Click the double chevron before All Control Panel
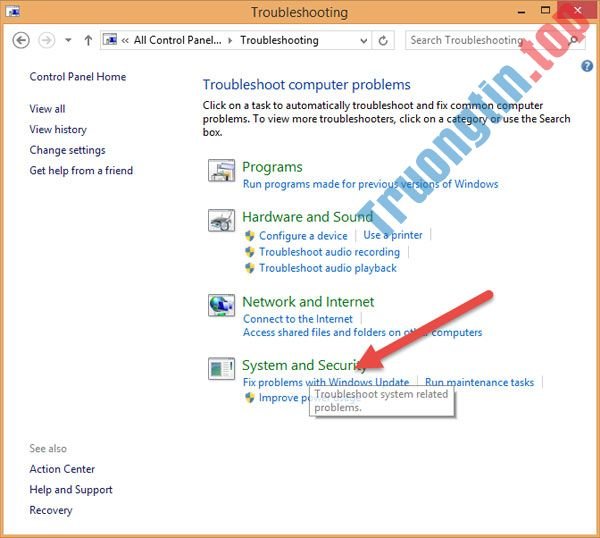Image resolution: width=600 pixels, height=538 pixels. (125, 40)
